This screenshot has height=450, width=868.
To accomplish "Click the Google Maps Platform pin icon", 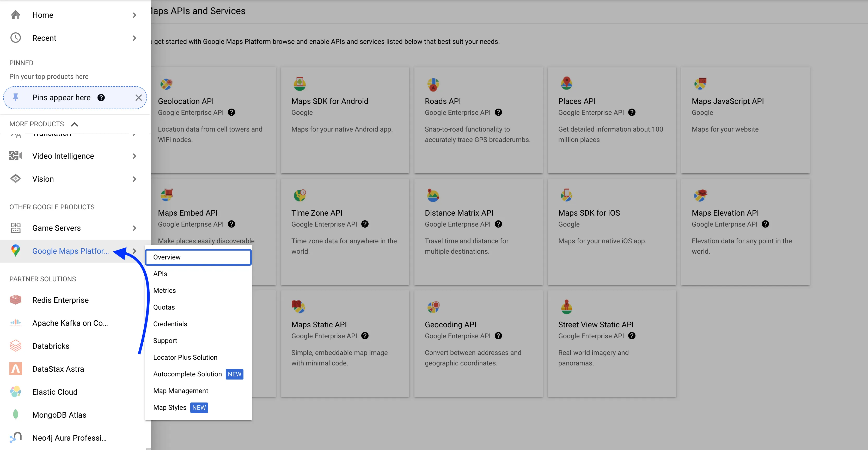I will pyautogui.click(x=15, y=251).
